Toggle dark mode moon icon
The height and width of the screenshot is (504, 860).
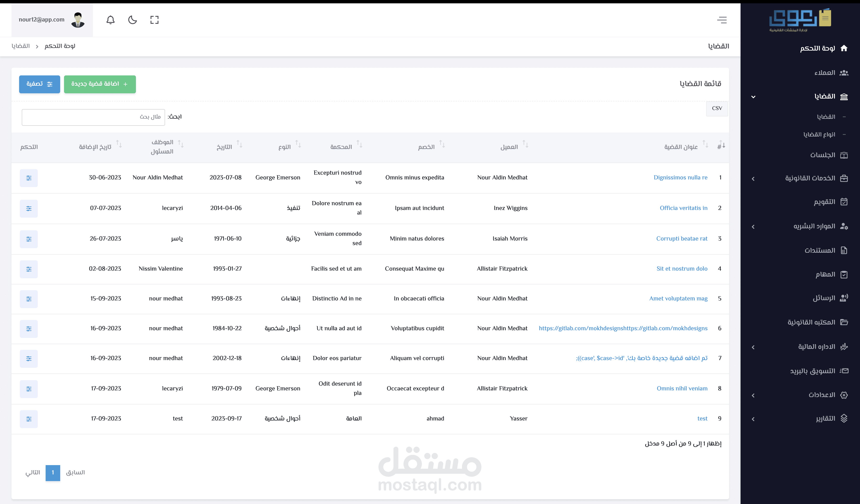pos(132,20)
